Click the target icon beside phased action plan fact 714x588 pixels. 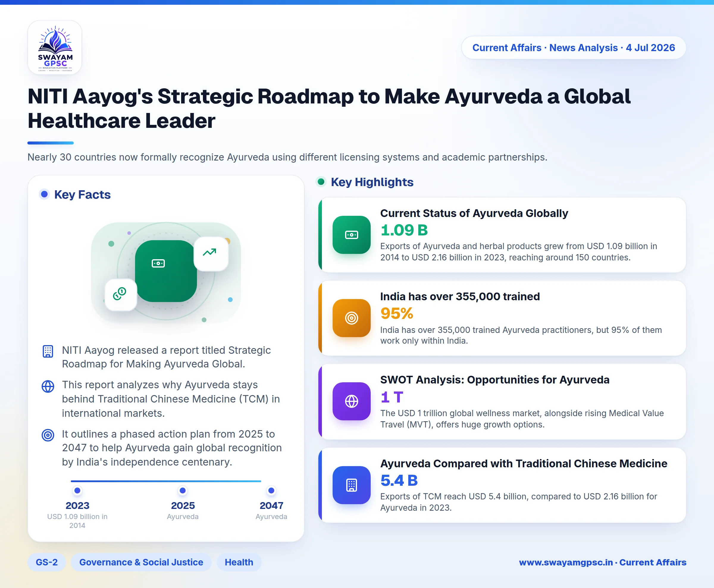click(48, 435)
